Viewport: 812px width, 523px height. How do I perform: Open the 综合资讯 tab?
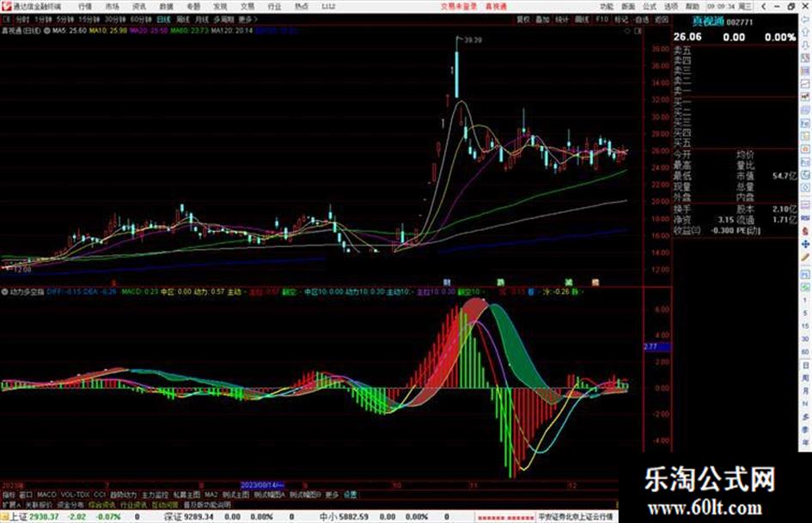point(102,504)
